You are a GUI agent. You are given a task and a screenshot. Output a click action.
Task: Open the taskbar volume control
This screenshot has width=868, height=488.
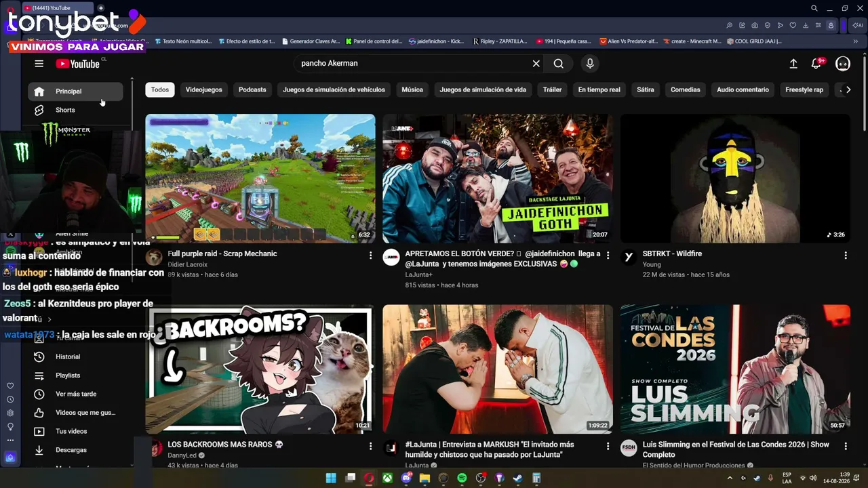click(x=813, y=479)
